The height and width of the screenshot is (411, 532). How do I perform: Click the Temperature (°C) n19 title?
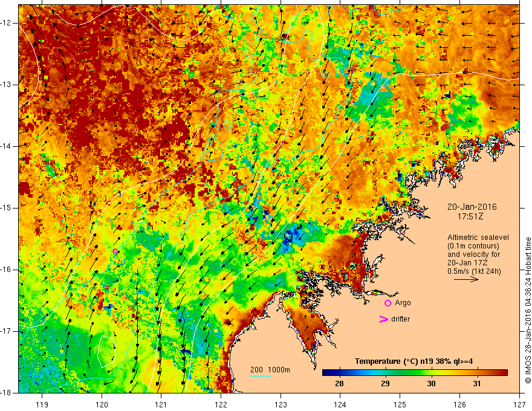[414, 361]
